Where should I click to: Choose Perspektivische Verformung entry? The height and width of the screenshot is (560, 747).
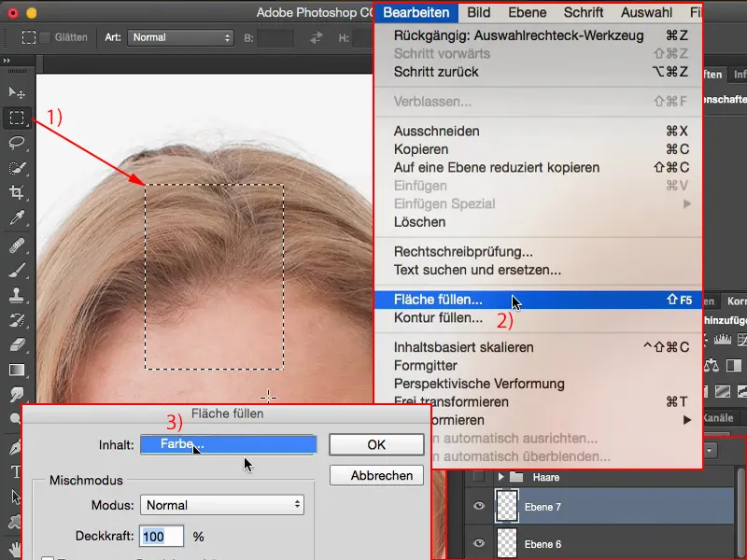point(539,384)
